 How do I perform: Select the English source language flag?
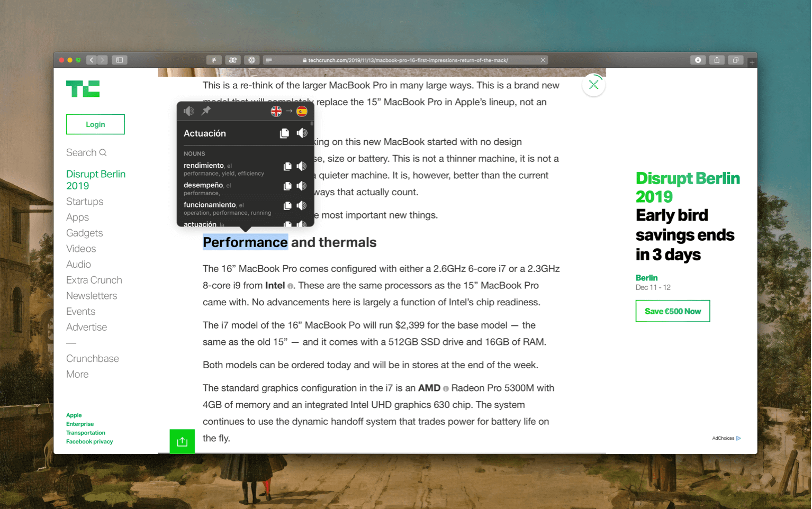[x=276, y=111]
